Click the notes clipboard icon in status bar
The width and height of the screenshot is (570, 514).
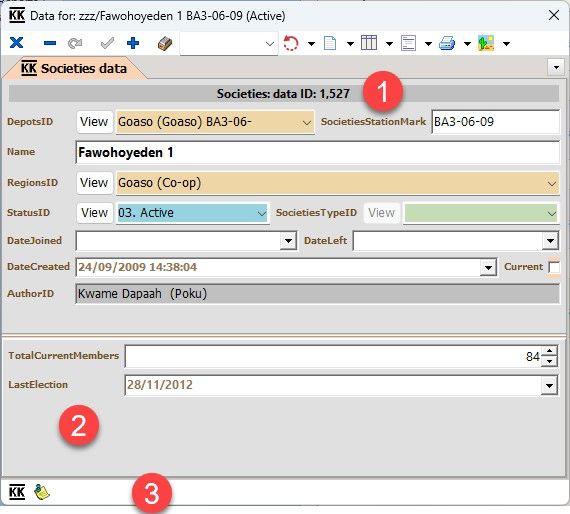click(42, 492)
